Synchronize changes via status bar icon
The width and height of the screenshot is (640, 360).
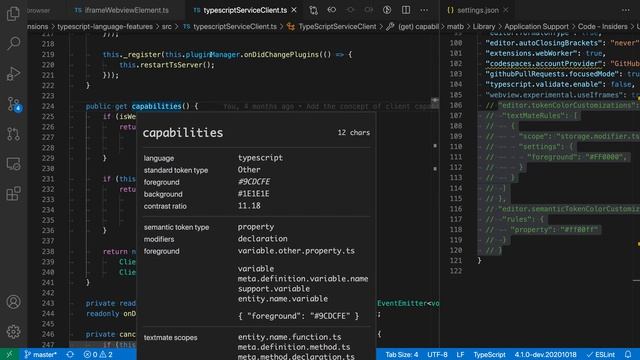point(70,354)
